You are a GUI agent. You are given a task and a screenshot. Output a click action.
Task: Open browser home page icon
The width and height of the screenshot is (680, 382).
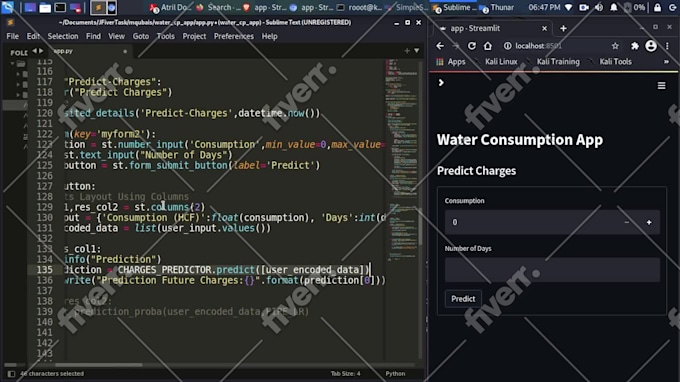point(487,46)
